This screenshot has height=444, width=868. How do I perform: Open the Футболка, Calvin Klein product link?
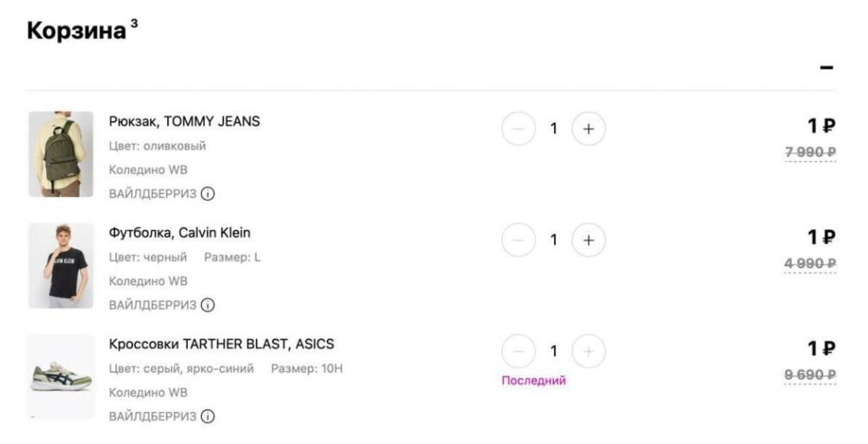point(180,233)
